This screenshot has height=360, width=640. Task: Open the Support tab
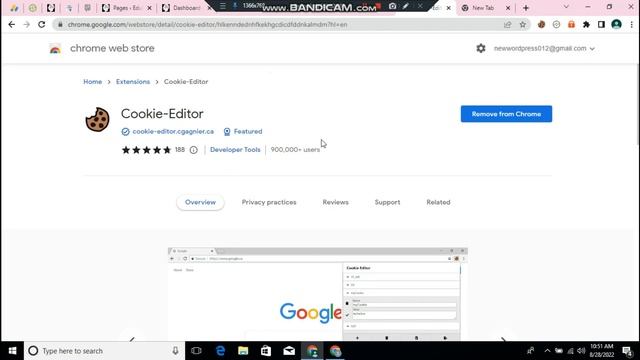387,202
